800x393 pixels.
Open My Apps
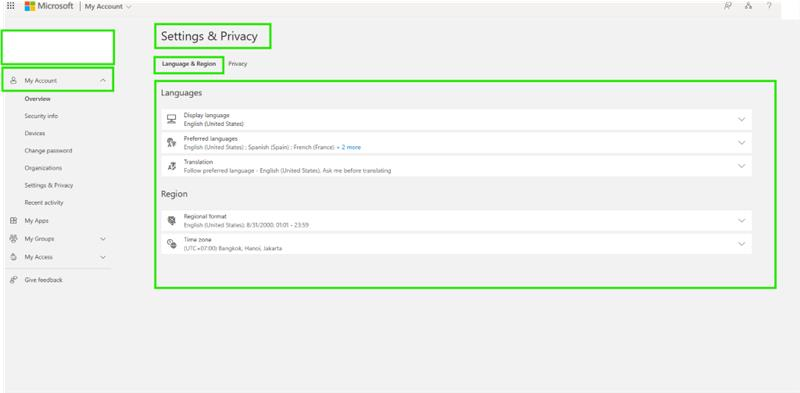click(x=37, y=221)
